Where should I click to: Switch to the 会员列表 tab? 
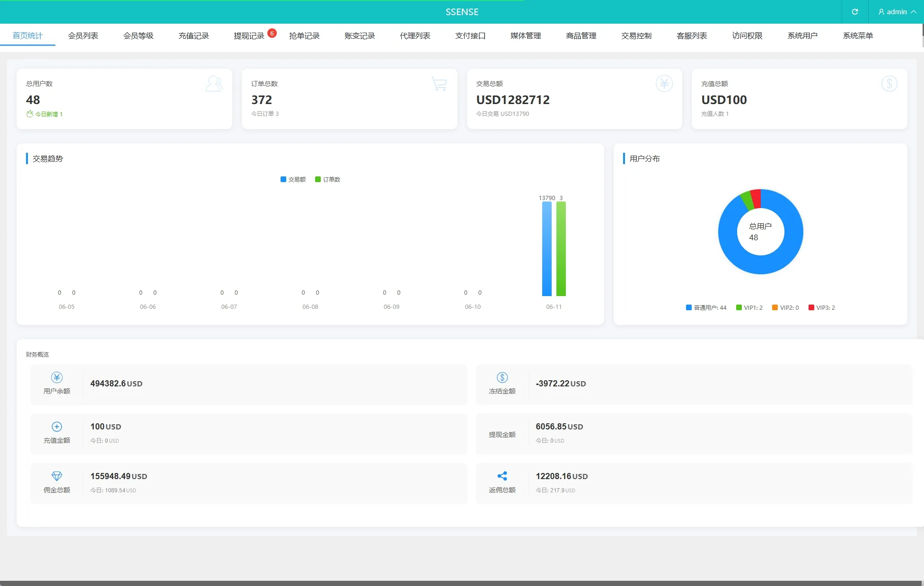pos(83,36)
